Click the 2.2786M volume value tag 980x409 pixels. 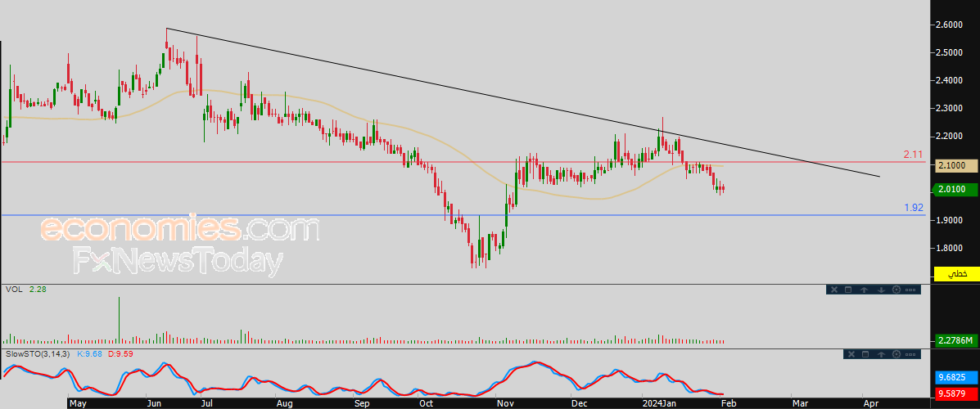(955, 340)
